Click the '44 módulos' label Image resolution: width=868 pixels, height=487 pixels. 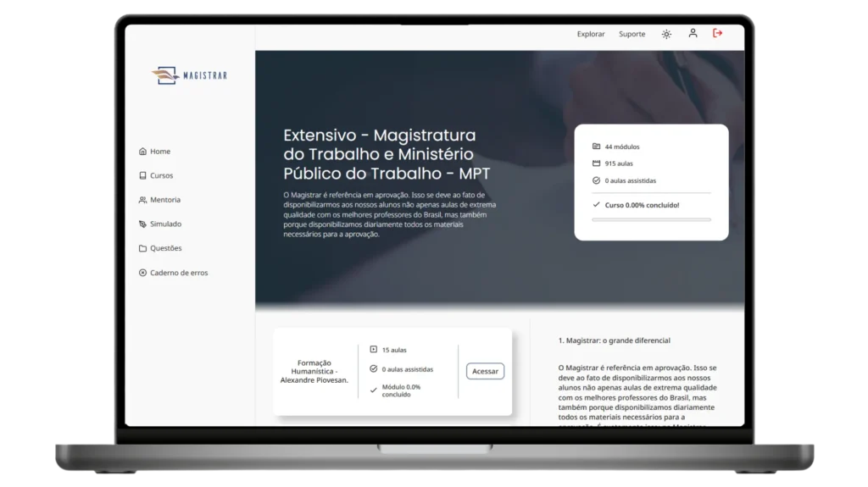click(x=621, y=147)
